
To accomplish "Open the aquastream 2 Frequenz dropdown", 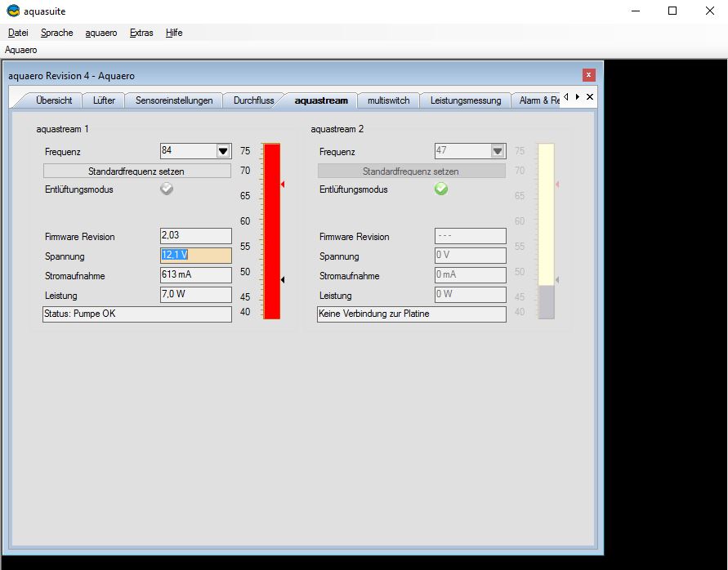I will tap(498, 151).
